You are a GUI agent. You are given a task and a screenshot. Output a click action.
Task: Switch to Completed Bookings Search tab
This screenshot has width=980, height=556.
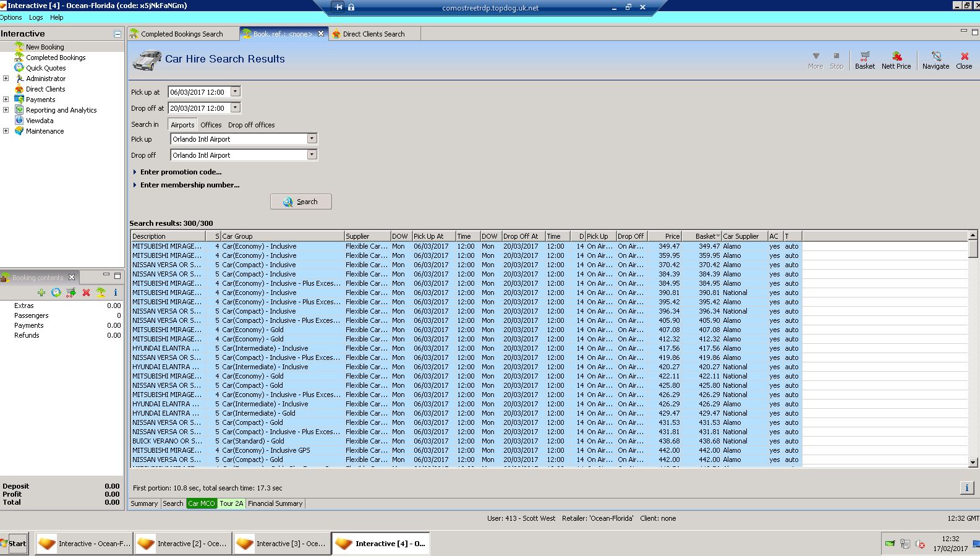(182, 34)
